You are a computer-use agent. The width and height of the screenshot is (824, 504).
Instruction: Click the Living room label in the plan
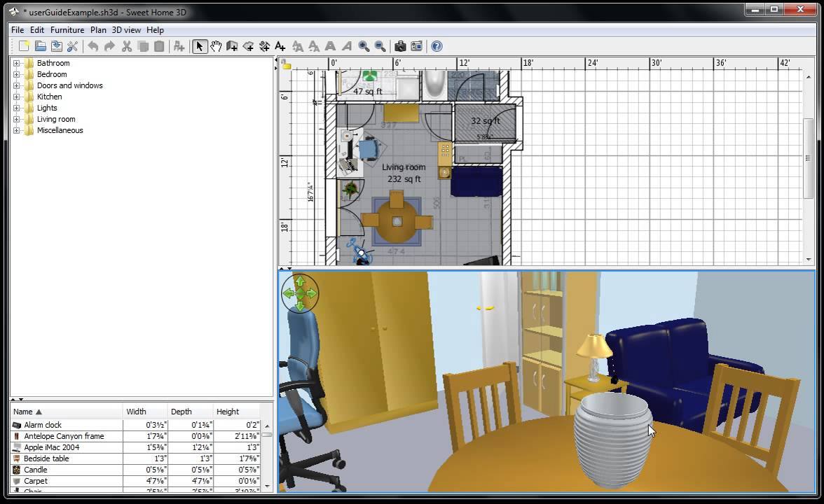(x=404, y=167)
